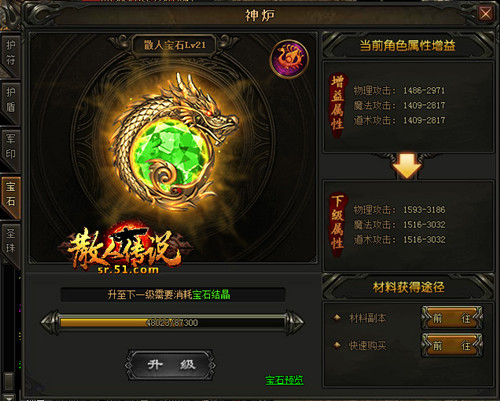Click the 升级 upgrade button
The image size is (500, 401).
click(x=170, y=365)
